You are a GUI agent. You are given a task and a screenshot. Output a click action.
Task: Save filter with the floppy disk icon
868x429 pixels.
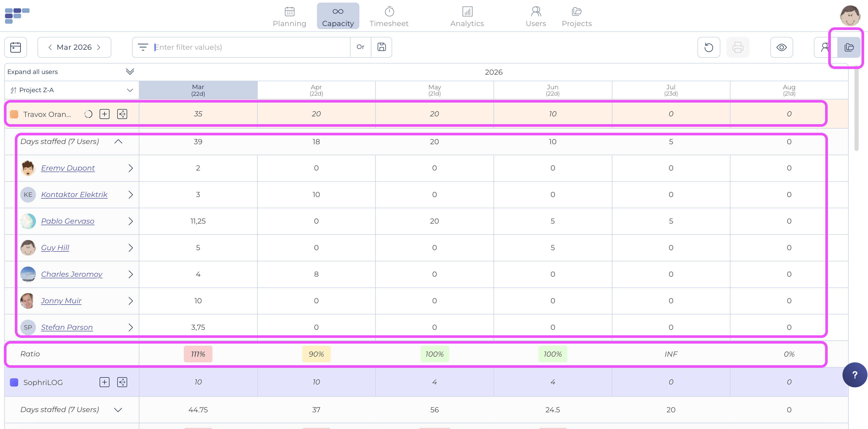381,47
